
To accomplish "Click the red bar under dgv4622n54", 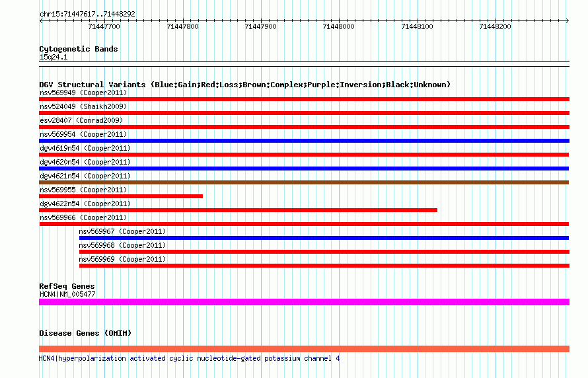I will (238, 210).
